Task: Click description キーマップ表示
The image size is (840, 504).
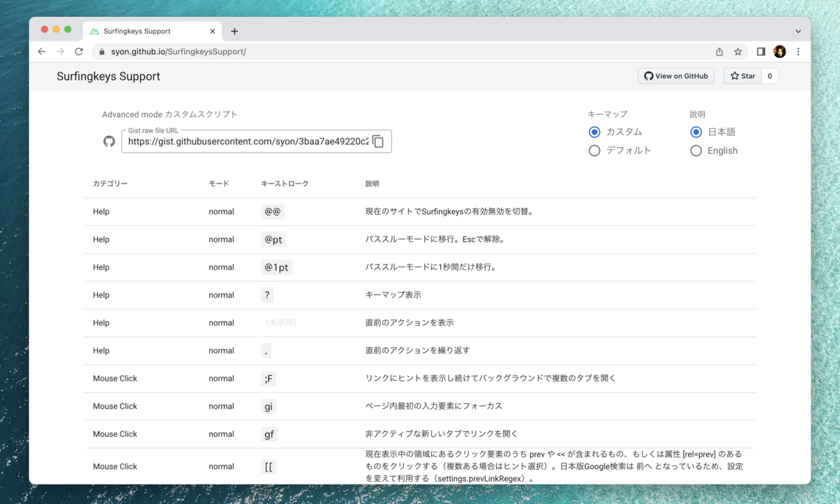Action: (x=393, y=295)
